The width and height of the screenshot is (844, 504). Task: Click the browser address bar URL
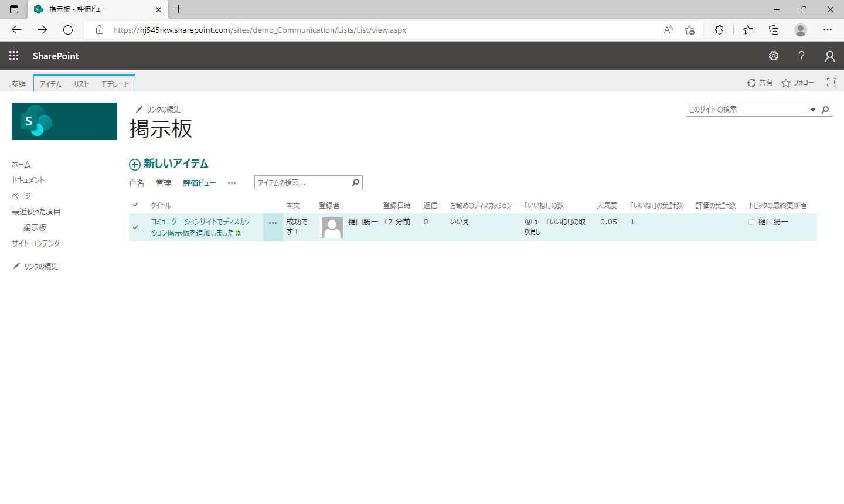click(260, 30)
